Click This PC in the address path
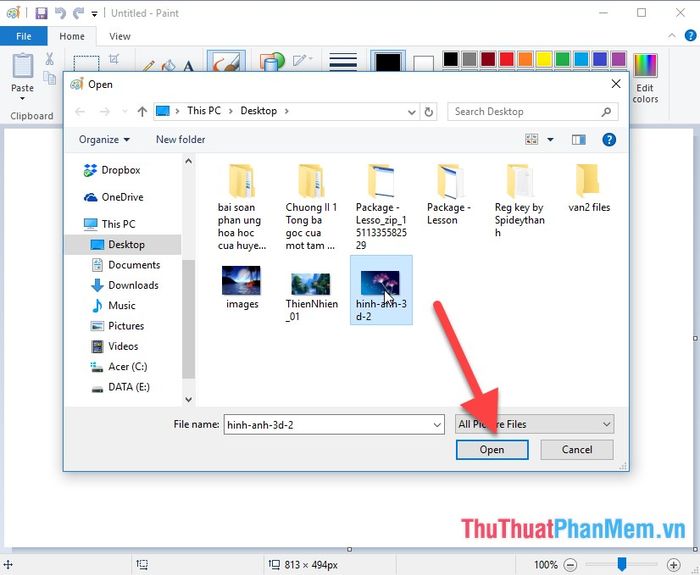The height and width of the screenshot is (575, 700). 204,111
